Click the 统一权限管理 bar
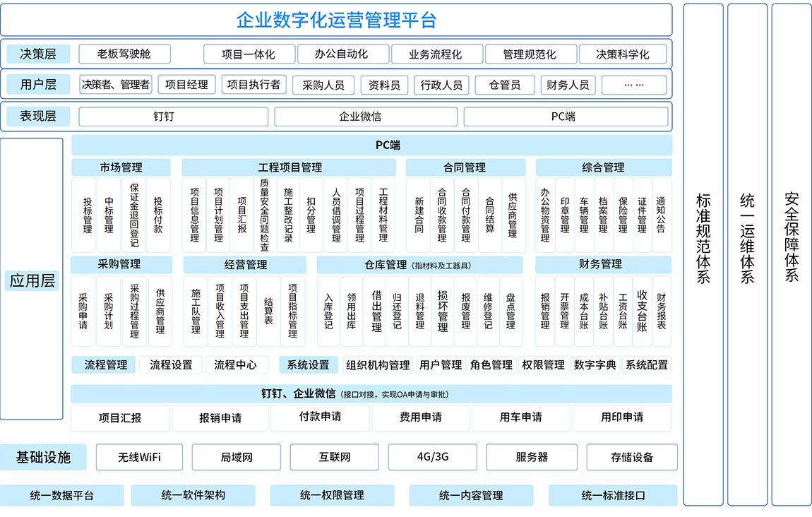Image resolution: width=812 pixels, height=517 pixels. [x=331, y=495]
